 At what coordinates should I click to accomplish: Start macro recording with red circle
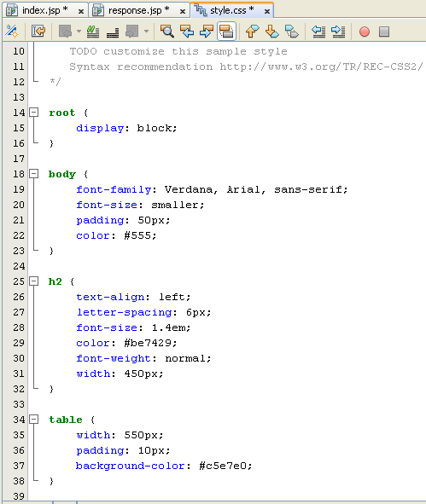click(x=365, y=32)
